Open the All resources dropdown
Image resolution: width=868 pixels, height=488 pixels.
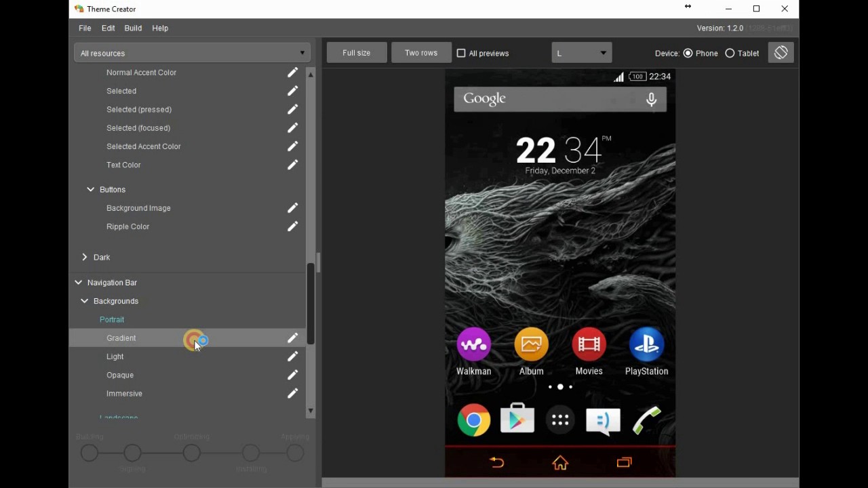click(x=192, y=53)
